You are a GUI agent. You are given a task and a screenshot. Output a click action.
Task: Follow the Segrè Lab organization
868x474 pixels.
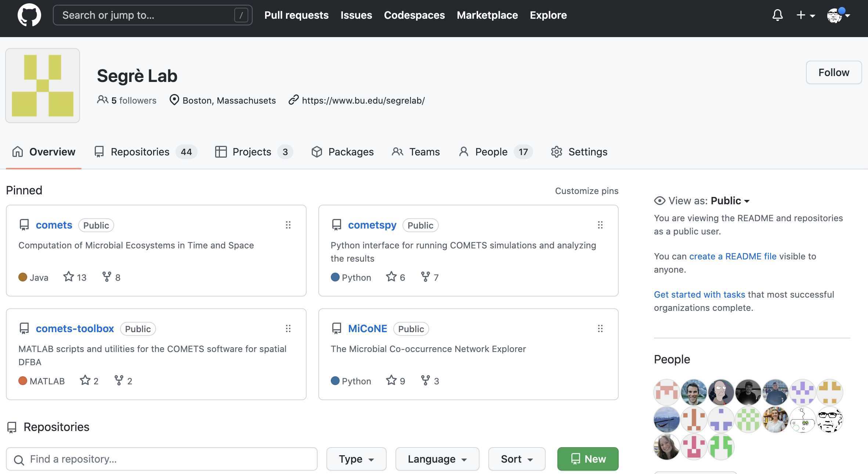point(833,72)
